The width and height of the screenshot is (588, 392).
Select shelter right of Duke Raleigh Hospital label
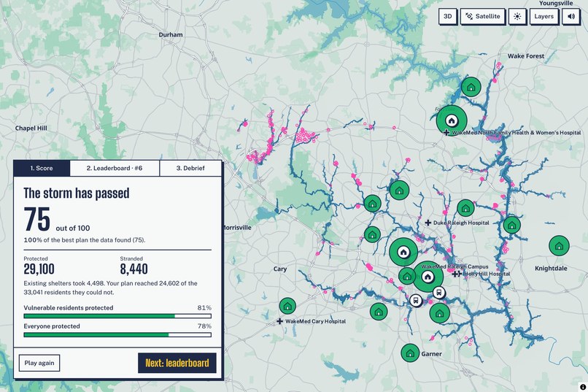point(512,225)
